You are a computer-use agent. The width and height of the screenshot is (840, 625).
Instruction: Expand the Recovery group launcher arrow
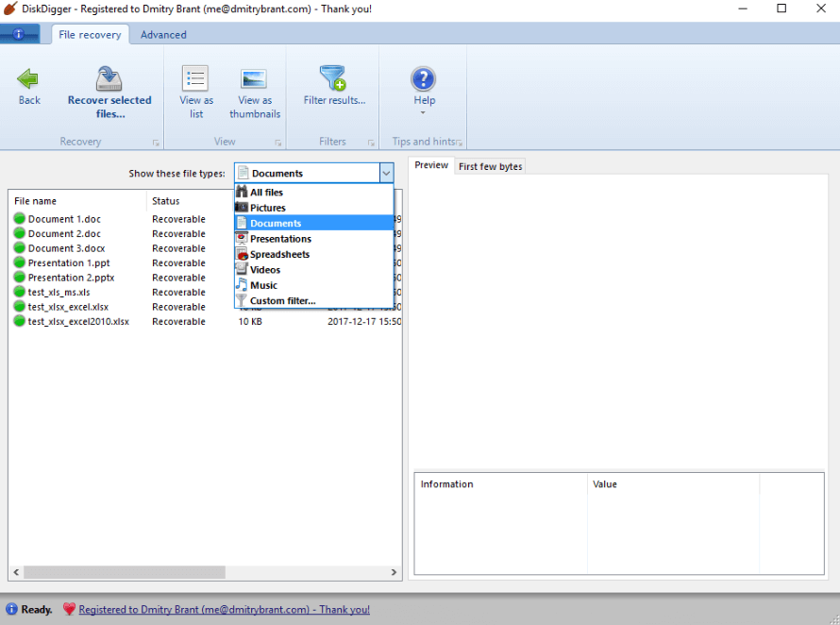coord(156,143)
